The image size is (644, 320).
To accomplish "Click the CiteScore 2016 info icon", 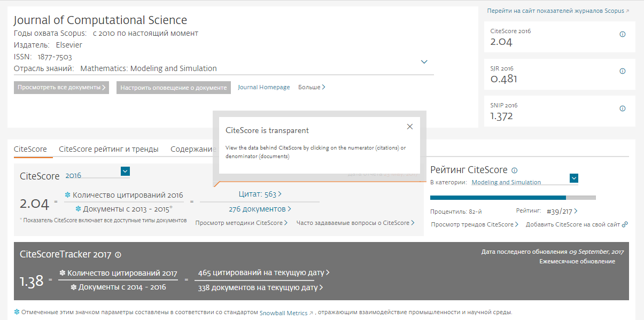I will [x=622, y=34].
